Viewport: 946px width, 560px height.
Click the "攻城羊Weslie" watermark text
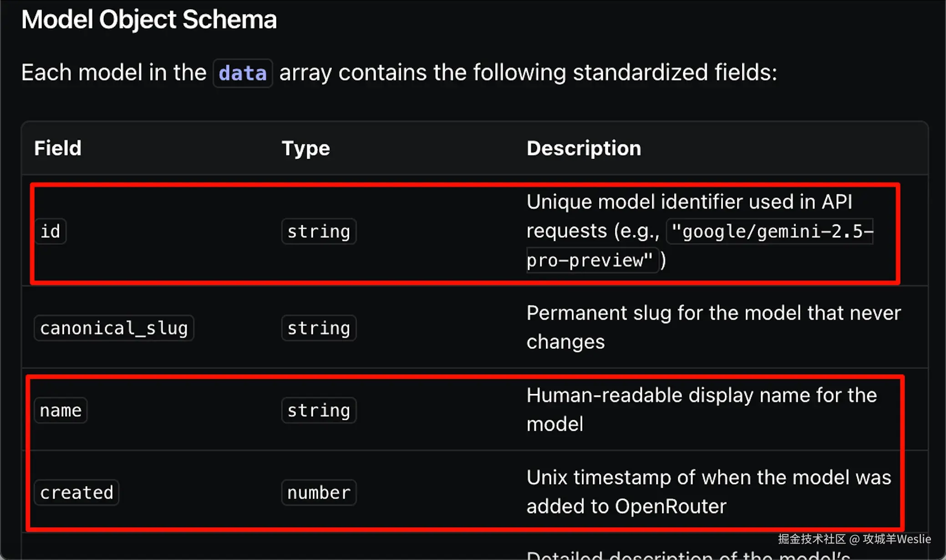(896, 539)
